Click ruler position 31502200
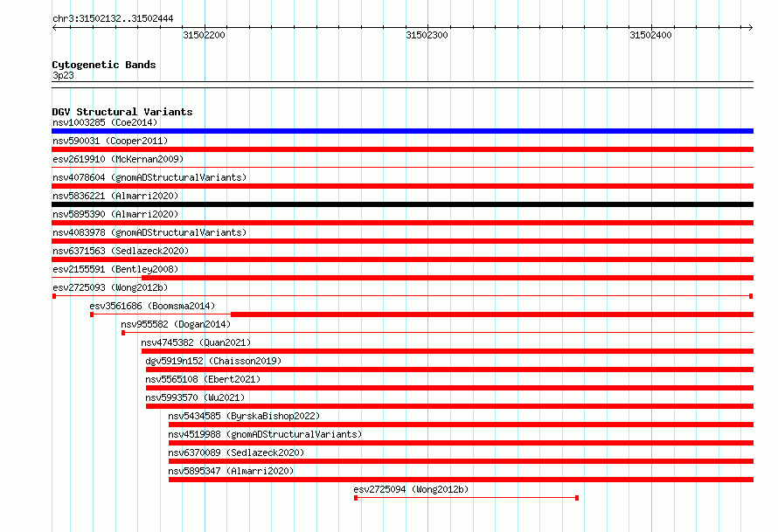The height and width of the screenshot is (532, 778). point(204,35)
